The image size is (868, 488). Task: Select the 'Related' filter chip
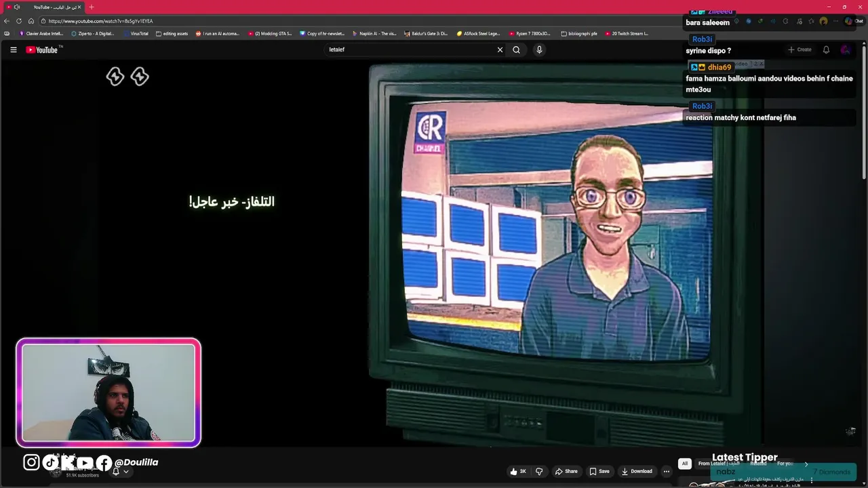click(758, 464)
